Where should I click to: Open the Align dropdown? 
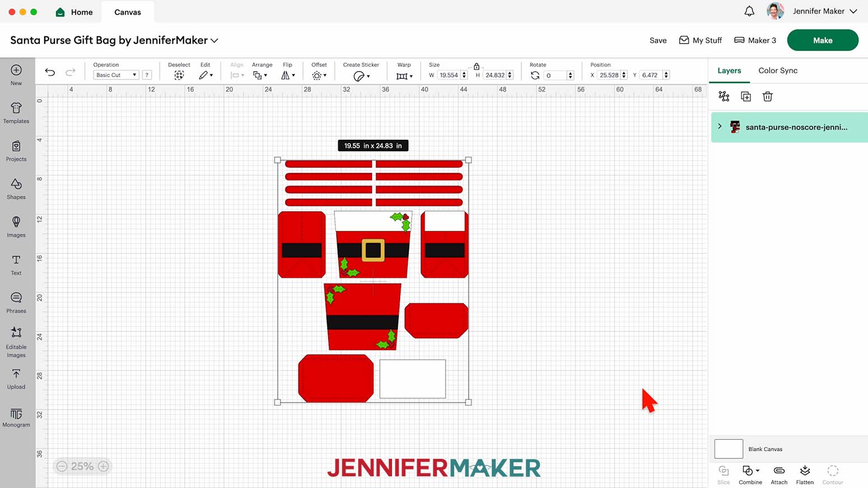click(x=237, y=75)
